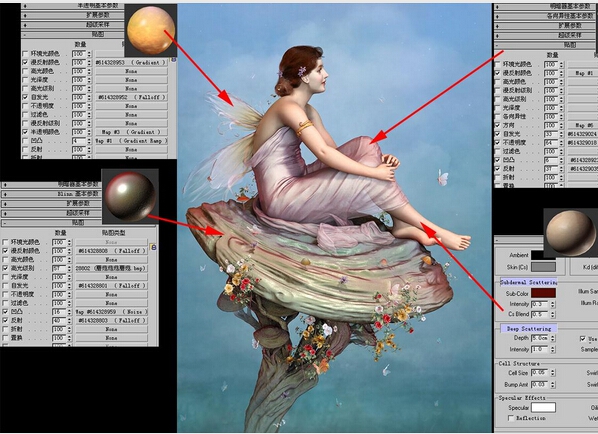Expand 各向异性基本参数 rollout in dress panel

point(545,16)
